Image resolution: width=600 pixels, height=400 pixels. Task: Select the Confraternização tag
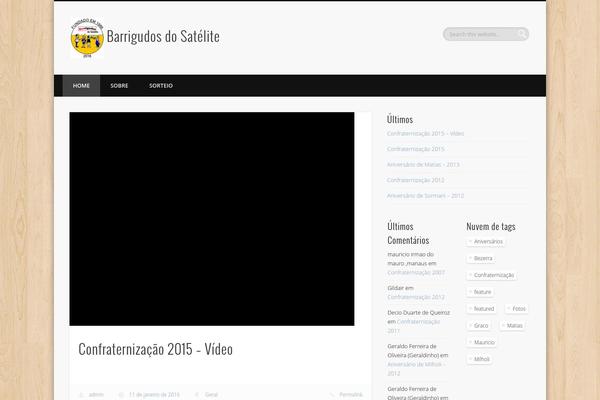[491, 275]
